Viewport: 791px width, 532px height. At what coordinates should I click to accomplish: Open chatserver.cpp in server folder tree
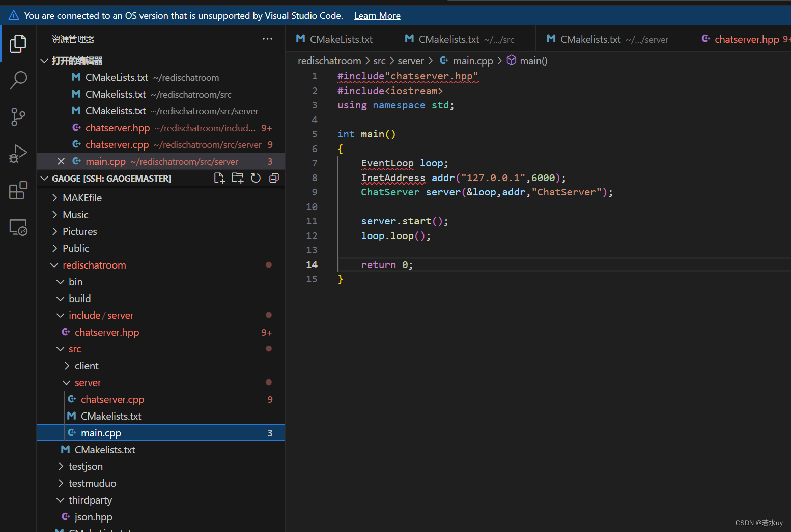pos(161,399)
